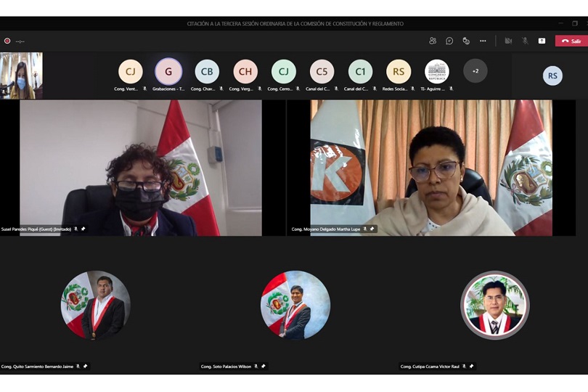Select the Cong. Soto Palacios Wilson profile photo
588x392 pixels.
click(x=295, y=306)
